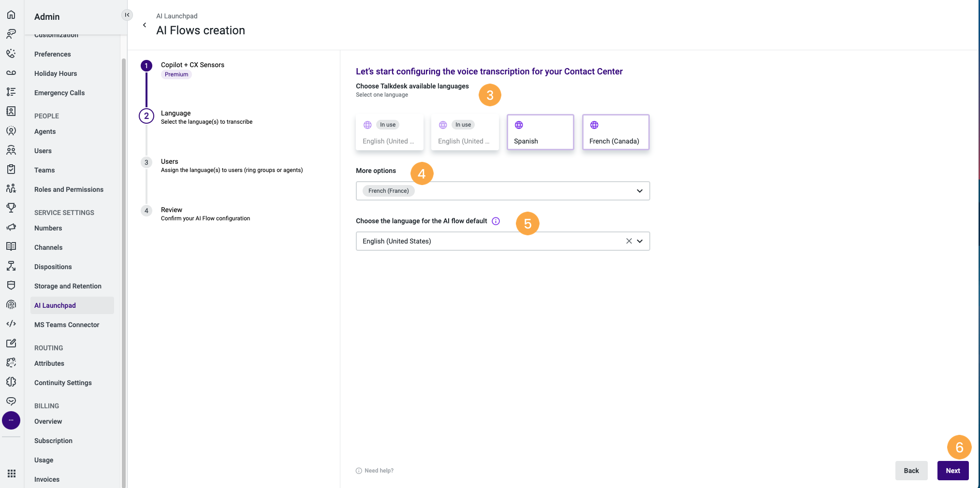The image size is (980, 488).
Task: Open the code brackets developer icon
Action: click(x=11, y=324)
